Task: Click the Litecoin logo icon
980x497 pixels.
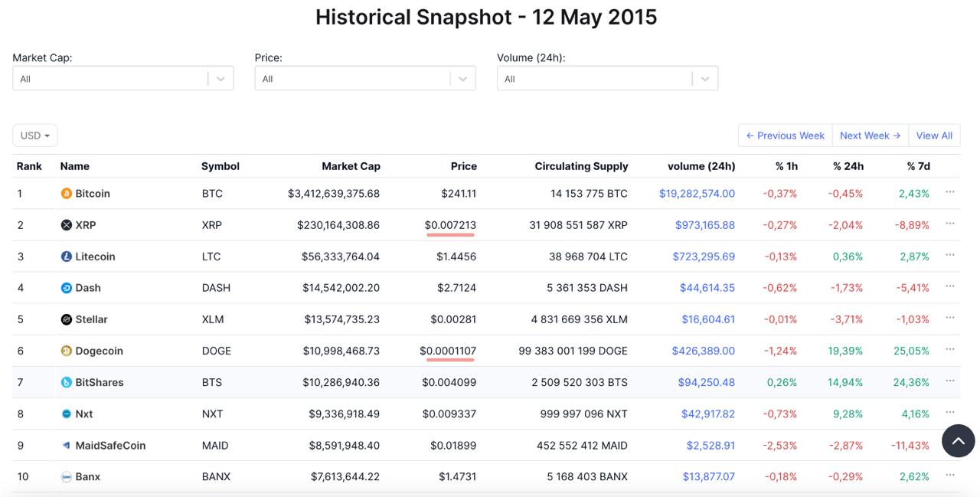Action: [66, 257]
